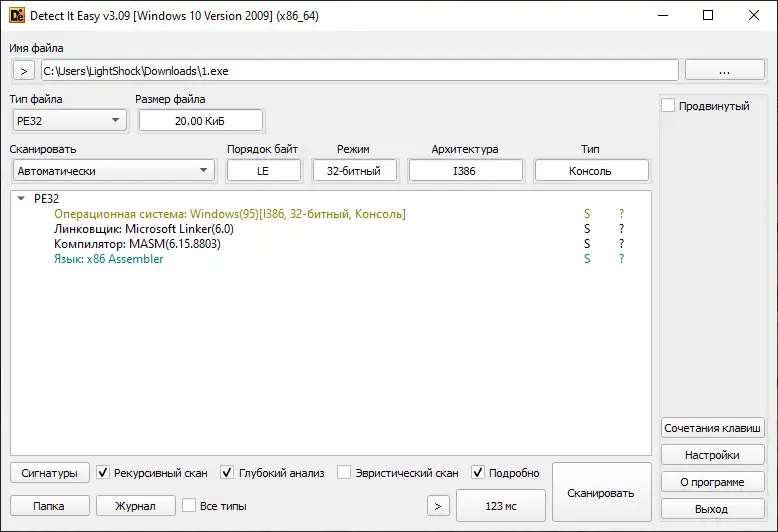Screen dimensions: 778x532
Task: Click ? in the Операционная система row
Action: [x=621, y=214]
